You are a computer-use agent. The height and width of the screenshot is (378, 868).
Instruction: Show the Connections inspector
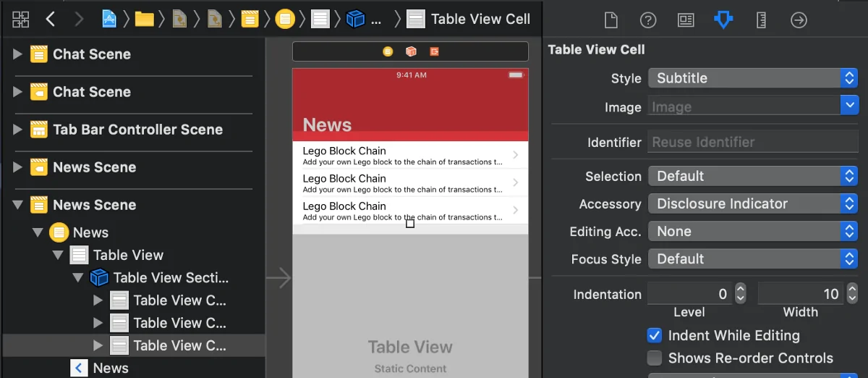tap(799, 20)
